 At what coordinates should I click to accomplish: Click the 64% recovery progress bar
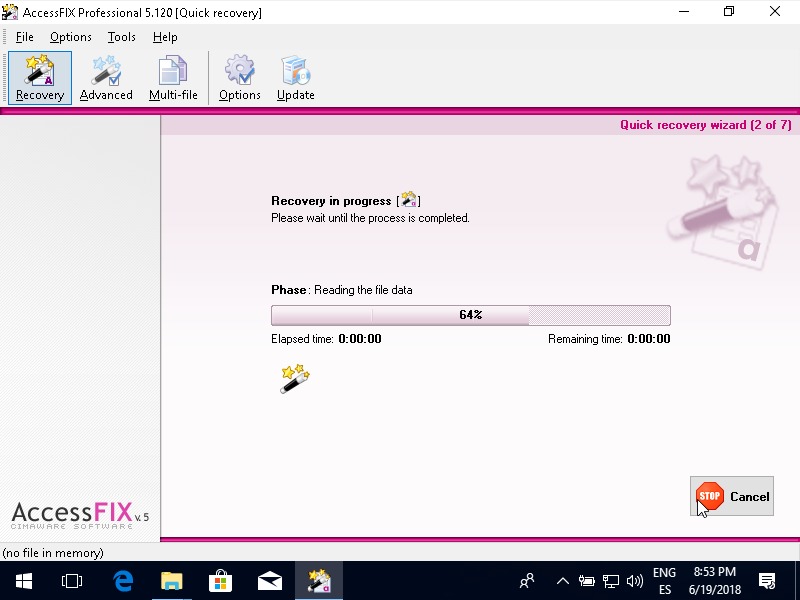tap(470, 315)
